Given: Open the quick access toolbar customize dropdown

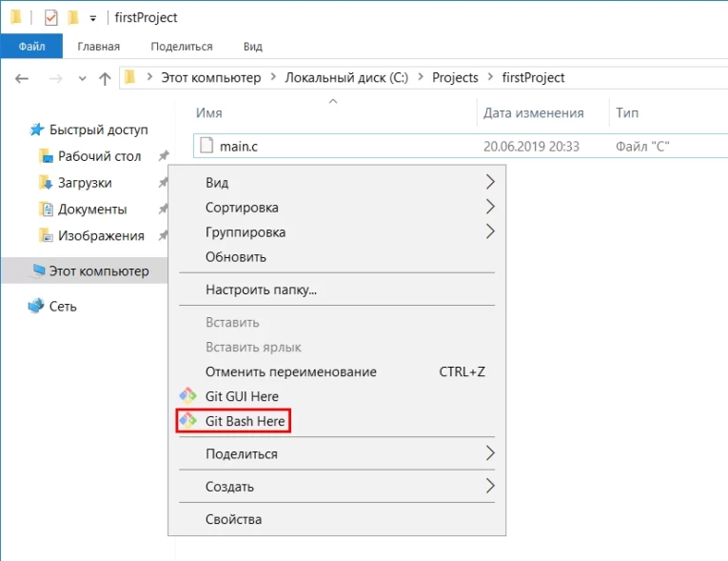Looking at the screenshot, I should [92, 18].
